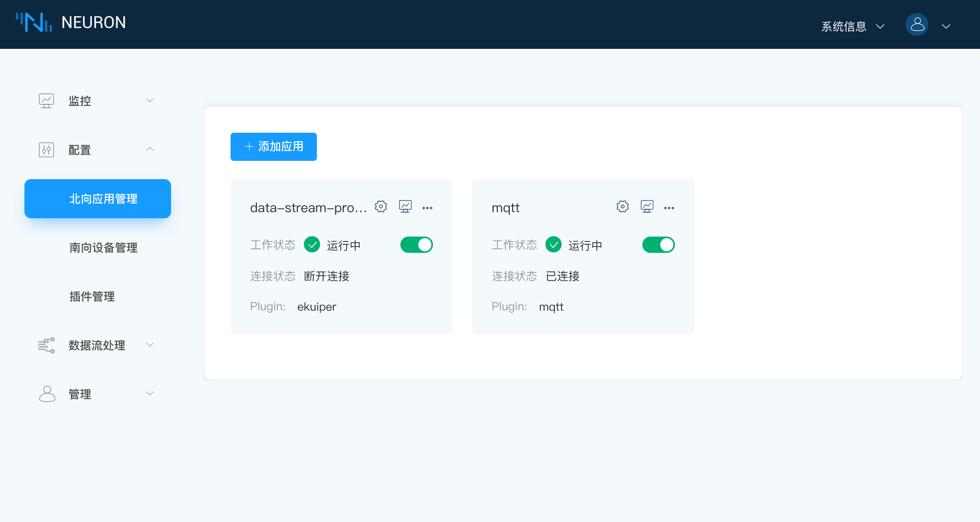The height and width of the screenshot is (522, 980).
Task: Expand the 管理 management section chevron
Action: pos(150,393)
